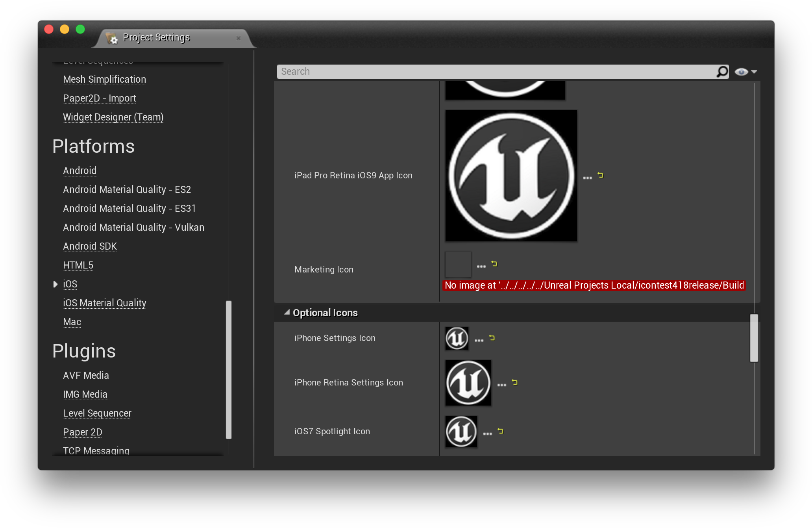Image resolution: width=812 pixels, height=528 pixels.
Task: Close the Project Settings tab
Action: coord(238,38)
